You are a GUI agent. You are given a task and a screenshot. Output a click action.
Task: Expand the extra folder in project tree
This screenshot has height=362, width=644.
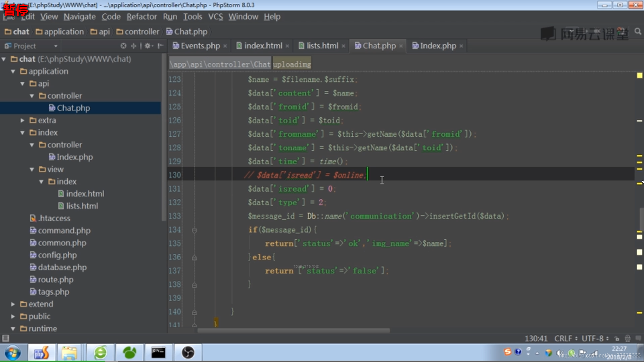pos(23,120)
